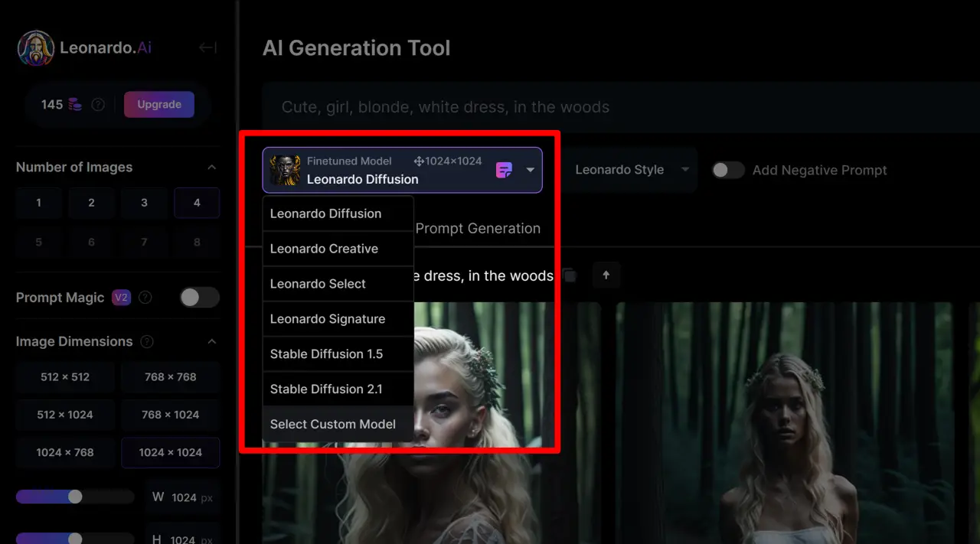980x544 pixels.
Task: Click the Prompt Magic V2 badge
Action: tap(121, 298)
